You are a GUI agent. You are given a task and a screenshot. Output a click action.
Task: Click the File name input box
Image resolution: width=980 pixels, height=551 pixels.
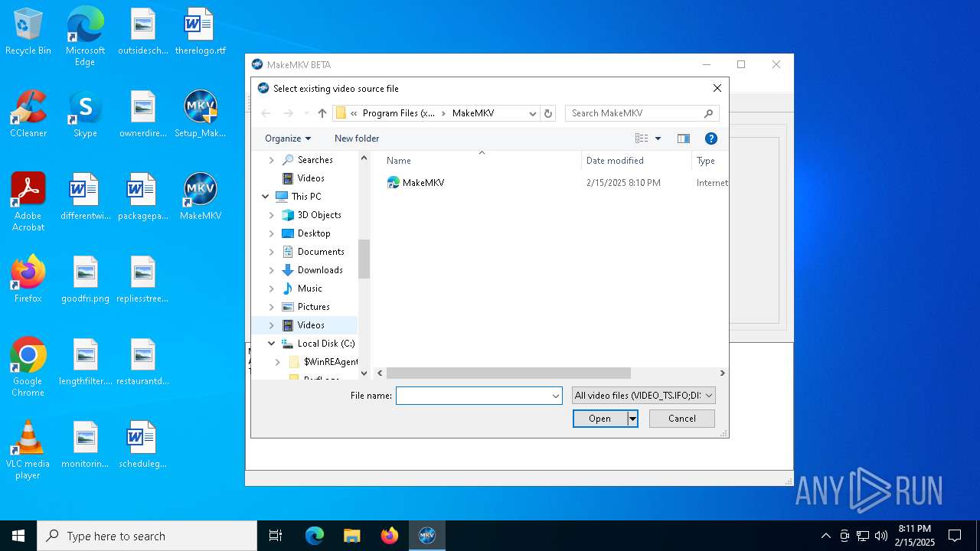point(473,396)
